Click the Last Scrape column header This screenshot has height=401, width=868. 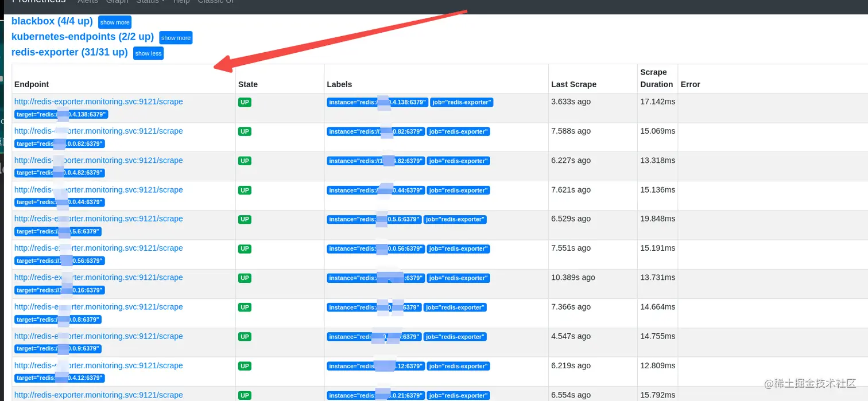pyautogui.click(x=573, y=84)
